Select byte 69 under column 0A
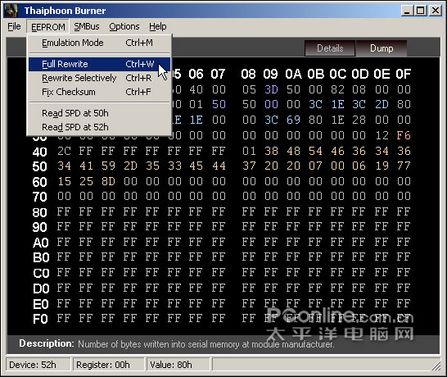 point(293,120)
